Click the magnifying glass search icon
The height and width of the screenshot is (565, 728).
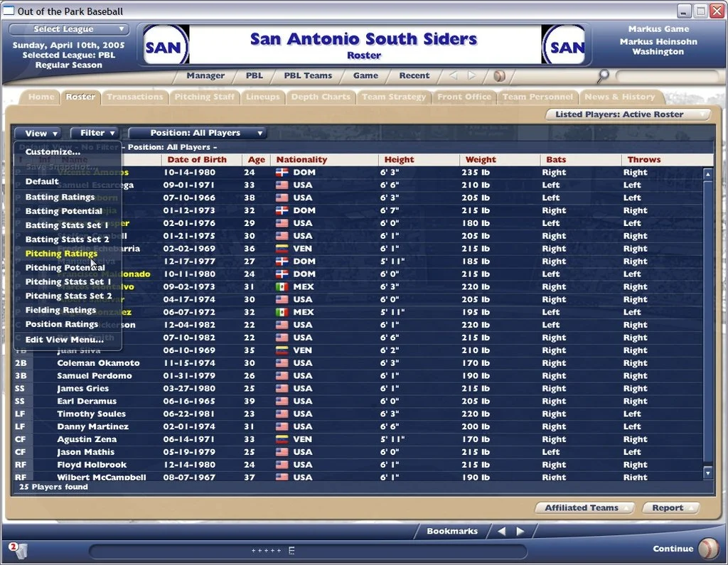click(604, 75)
